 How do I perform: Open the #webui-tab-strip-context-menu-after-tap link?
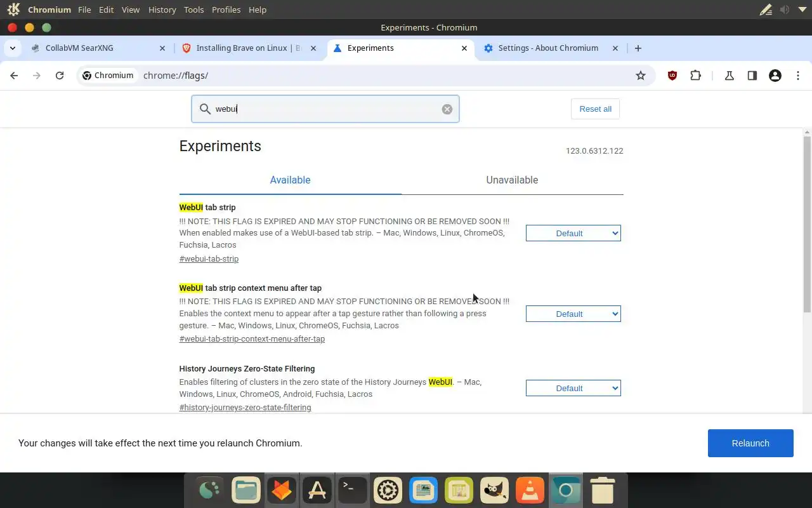[252, 339]
